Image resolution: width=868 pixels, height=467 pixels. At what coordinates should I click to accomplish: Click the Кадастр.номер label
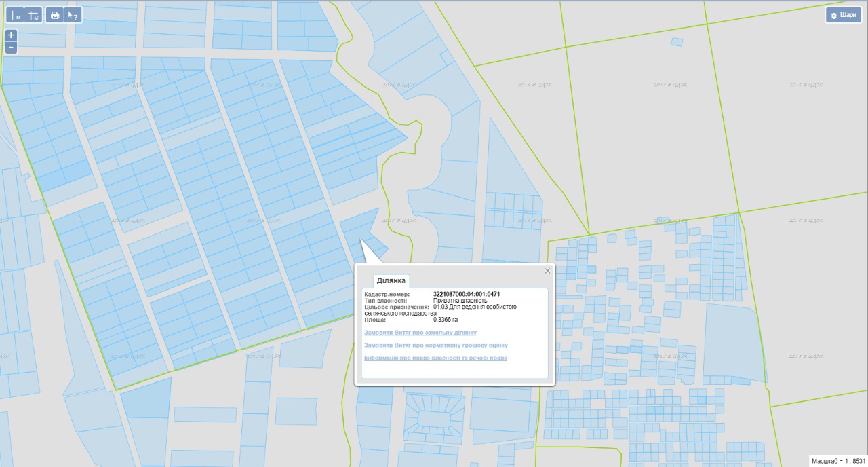point(387,294)
